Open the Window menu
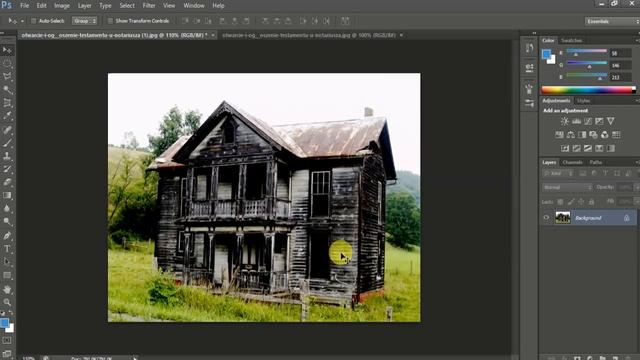 [x=194, y=6]
